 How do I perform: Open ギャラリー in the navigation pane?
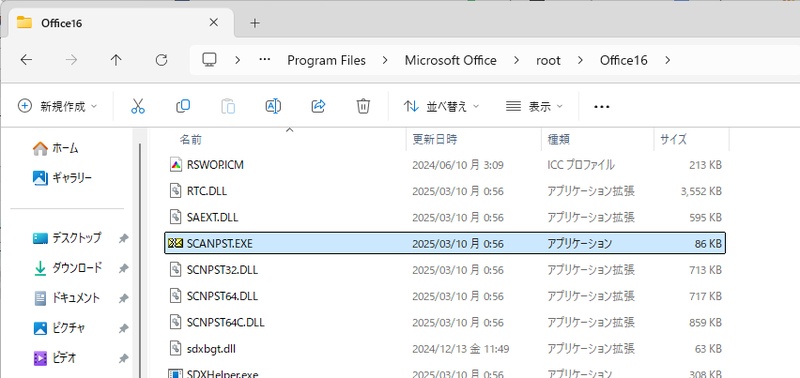62,178
